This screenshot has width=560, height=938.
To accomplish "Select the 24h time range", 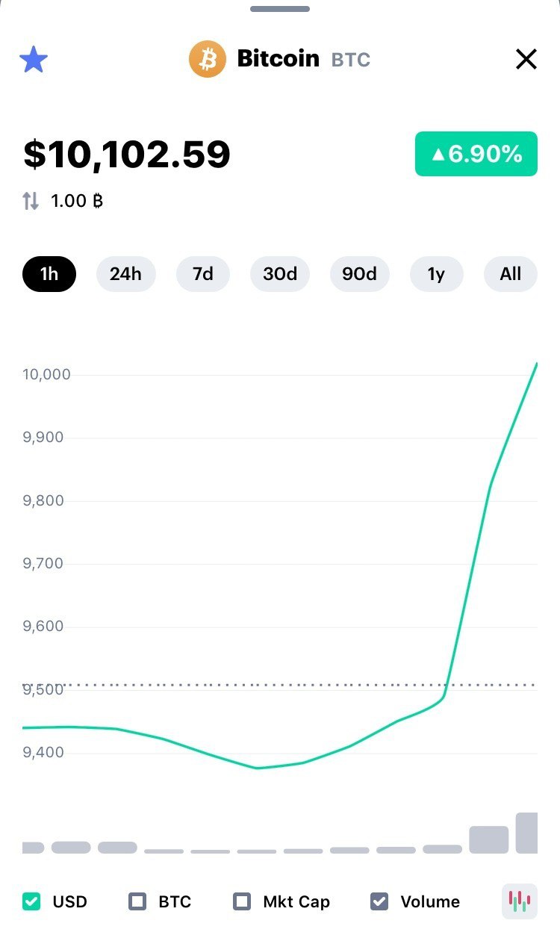I will [x=125, y=274].
